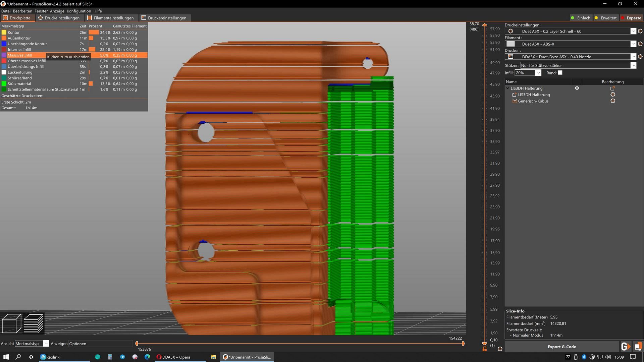Switch to Druckereinstellungen tab

pyautogui.click(x=164, y=18)
